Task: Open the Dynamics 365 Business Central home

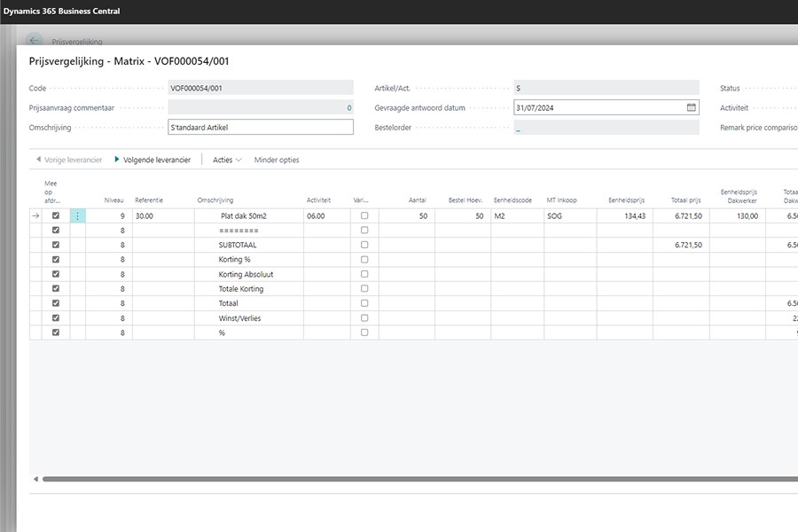Action: click(61, 12)
